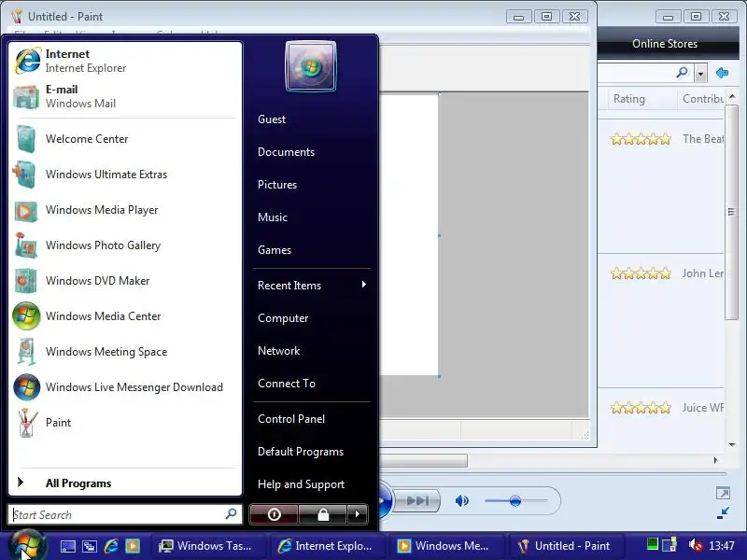This screenshot has width=747, height=560.
Task: Switch Media Player to compact mode
Action: pos(723,512)
